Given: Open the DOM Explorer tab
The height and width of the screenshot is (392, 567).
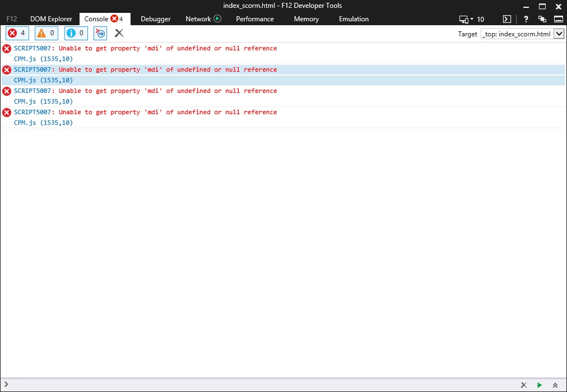Looking at the screenshot, I should click(51, 19).
